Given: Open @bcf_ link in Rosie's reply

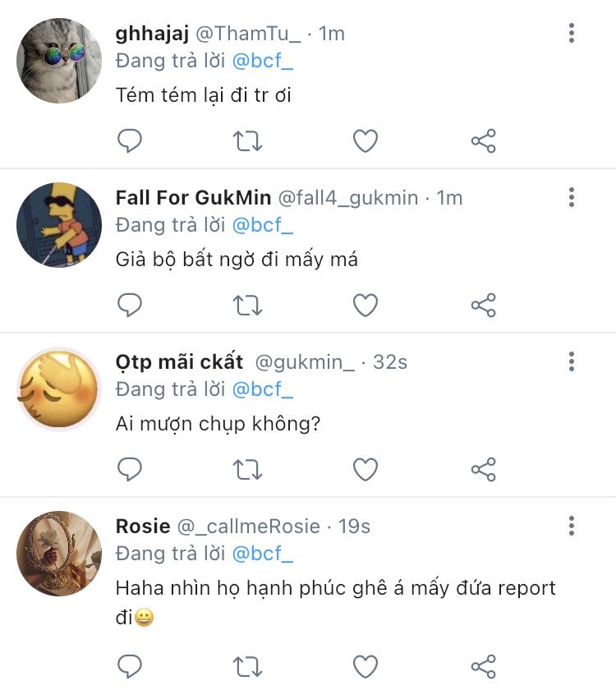Looking at the screenshot, I should [x=263, y=554].
